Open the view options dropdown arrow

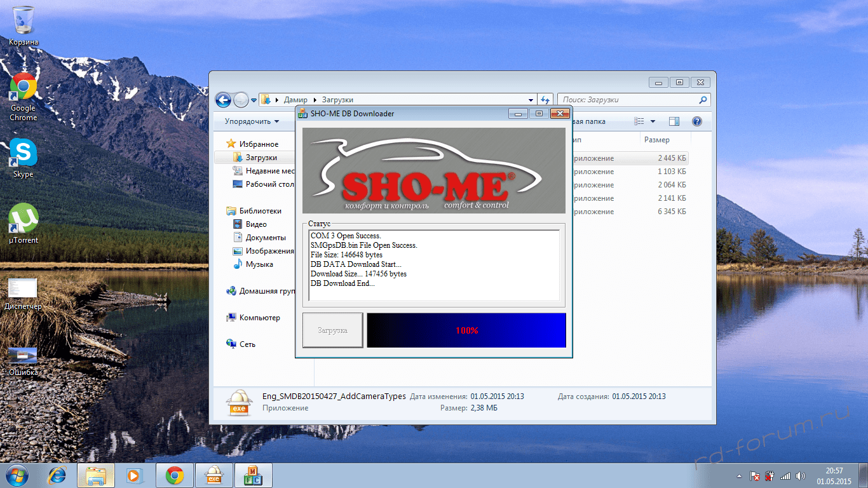[653, 121]
